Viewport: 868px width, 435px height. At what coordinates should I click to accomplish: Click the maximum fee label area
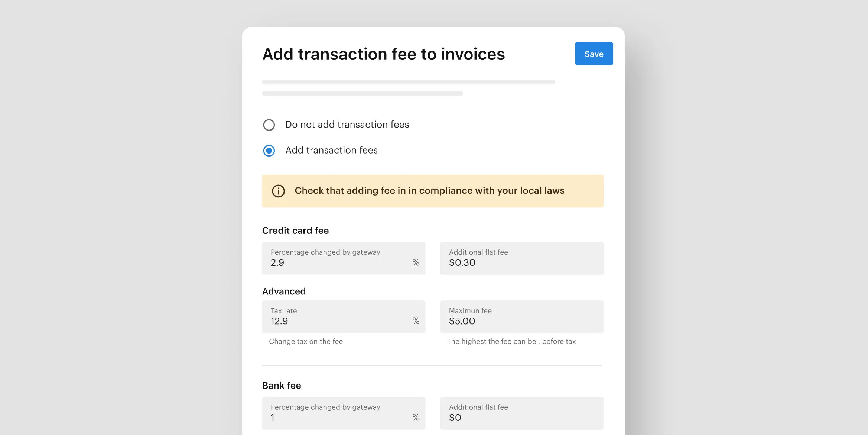[470, 310]
